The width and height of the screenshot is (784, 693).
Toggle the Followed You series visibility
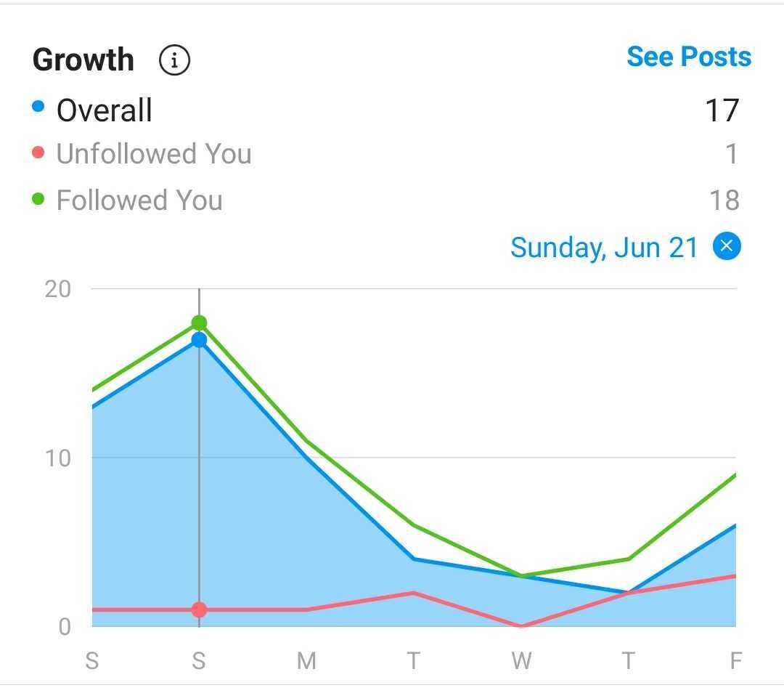(141, 199)
